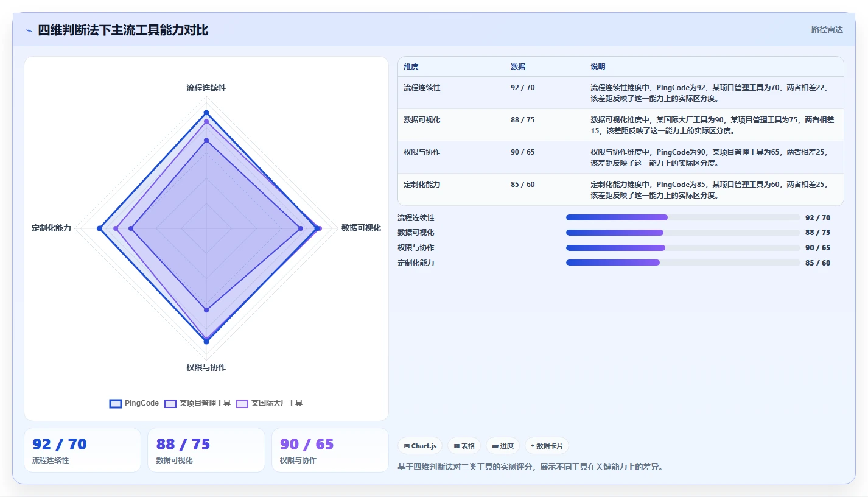Image resolution: width=868 pixels, height=497 pixels.
Task: Click description text for 定制化能力 row
Action: [710, 189]
